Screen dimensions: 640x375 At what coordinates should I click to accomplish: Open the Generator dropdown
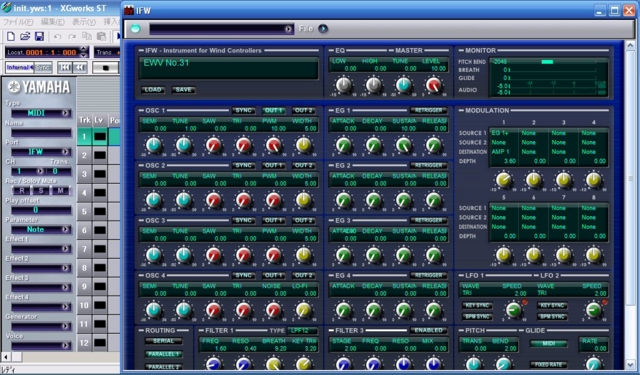(41, 326)
